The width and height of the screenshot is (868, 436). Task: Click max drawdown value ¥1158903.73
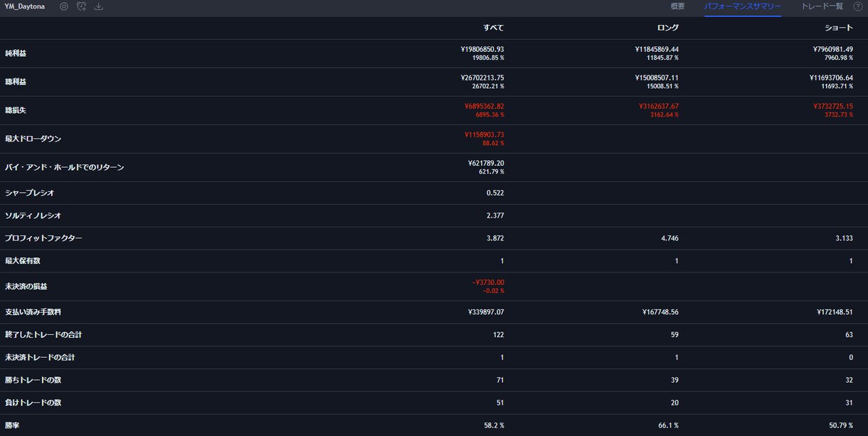point(485,134)
